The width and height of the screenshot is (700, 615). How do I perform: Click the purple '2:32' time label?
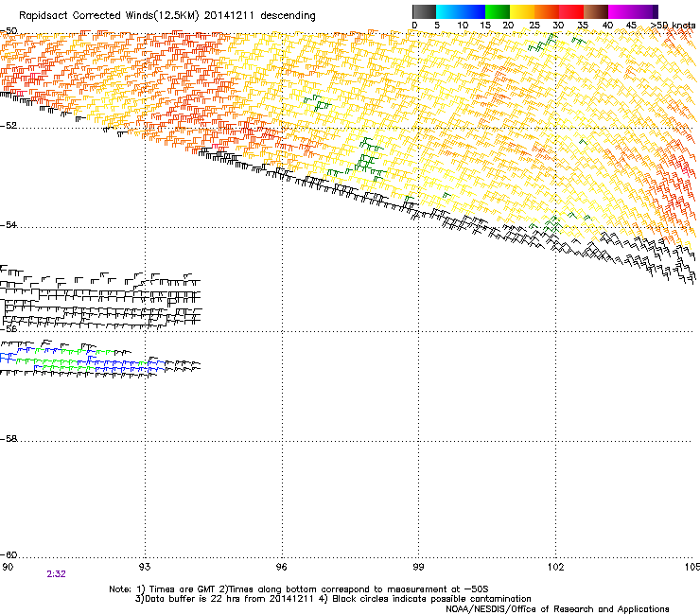tap(56, 574)
